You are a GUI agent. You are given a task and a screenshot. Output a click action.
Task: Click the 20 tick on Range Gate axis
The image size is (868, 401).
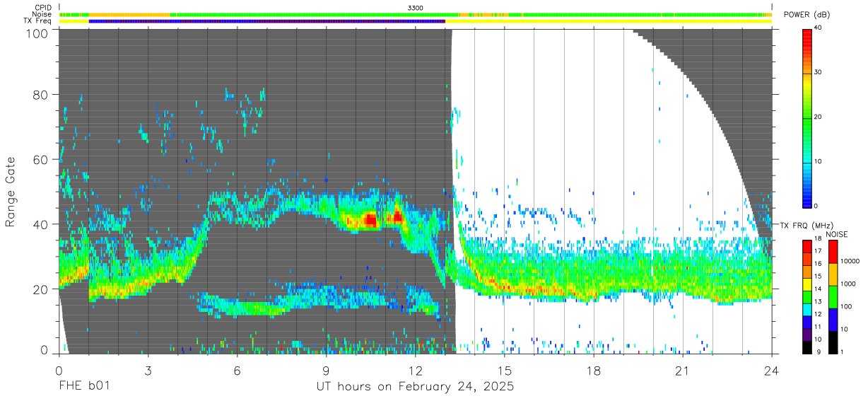click(40, 289)
